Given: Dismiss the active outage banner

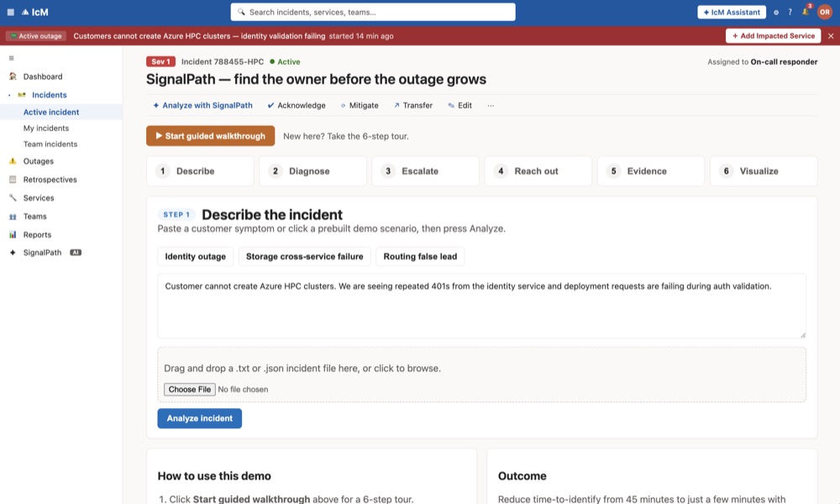Looking at the screenshot, I should pyautogui.click(x=831, y=36).
